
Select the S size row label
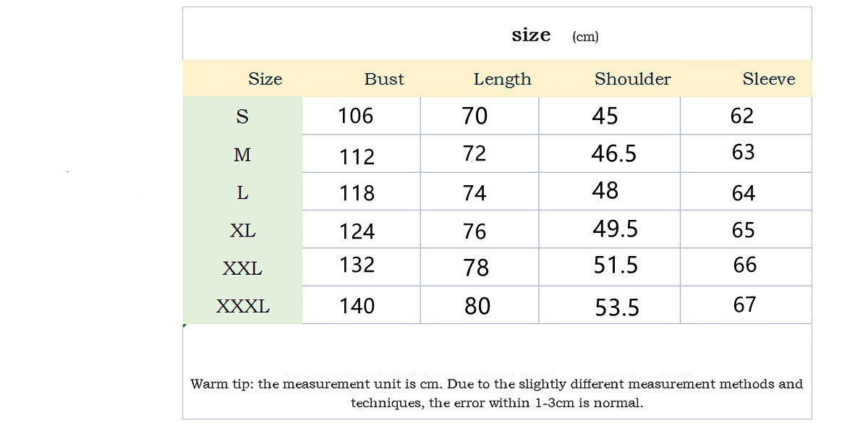tap(242, 116)
